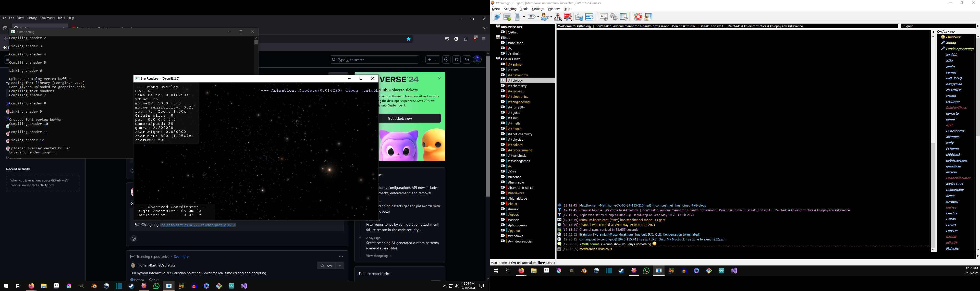Click the Firefox extensions puzzle icon
980x291 pixels.
coord(466,39)
